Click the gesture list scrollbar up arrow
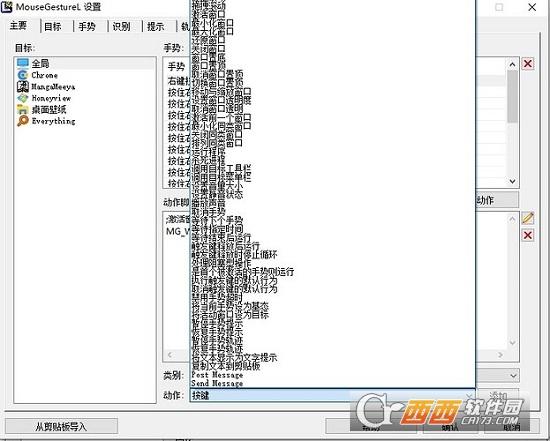The width and height of the screenshot is (550, 441). tap(512, 64)
